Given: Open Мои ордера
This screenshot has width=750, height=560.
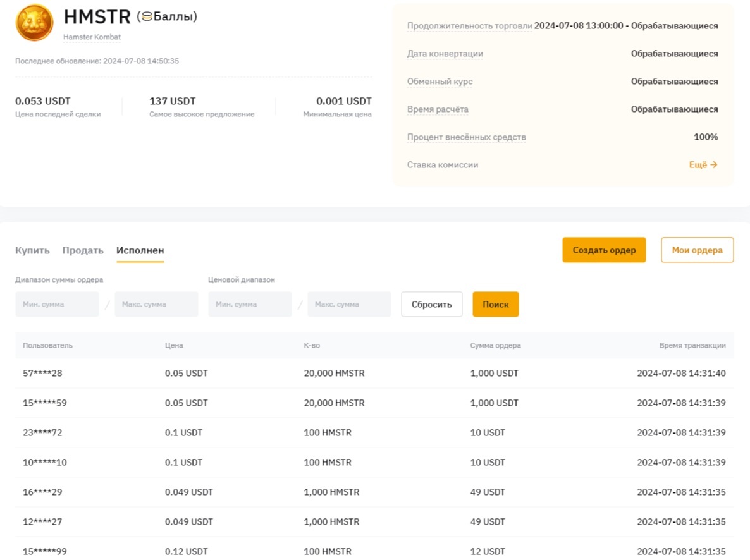Looking at the screenshot, I should 697,250.
